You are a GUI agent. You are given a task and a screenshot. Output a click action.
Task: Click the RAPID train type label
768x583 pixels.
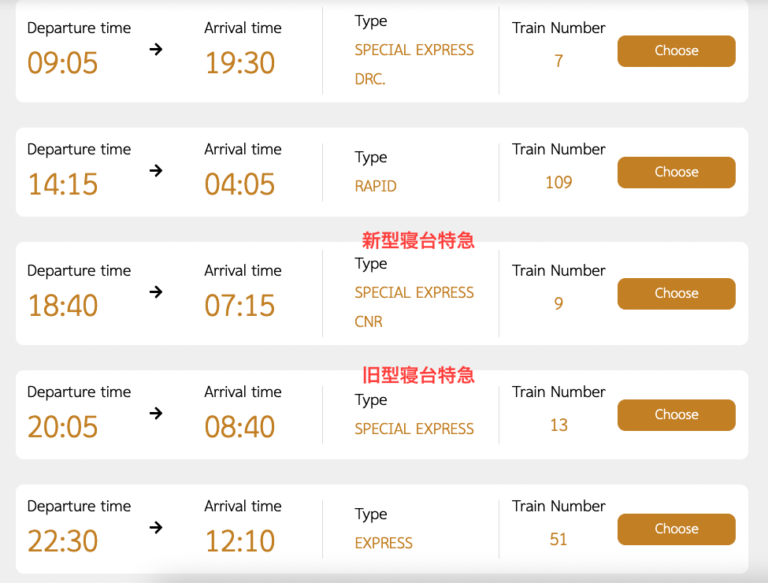coord(376,186)
